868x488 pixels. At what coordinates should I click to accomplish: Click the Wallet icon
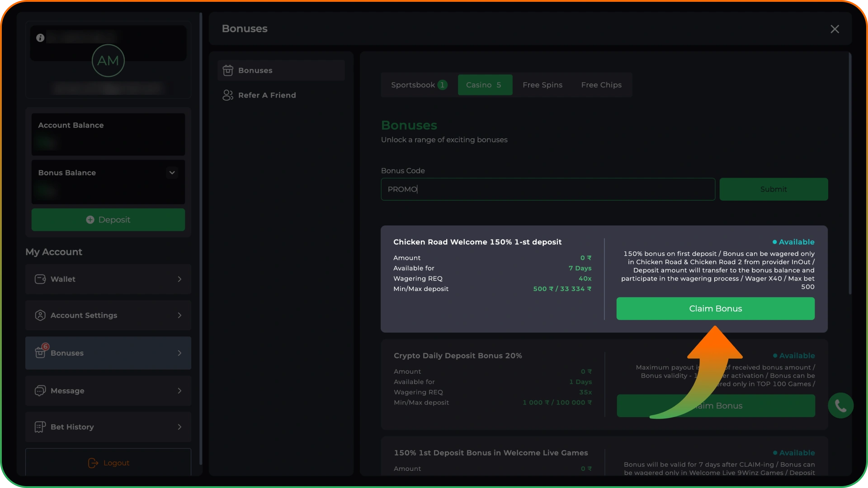(40, 279)
